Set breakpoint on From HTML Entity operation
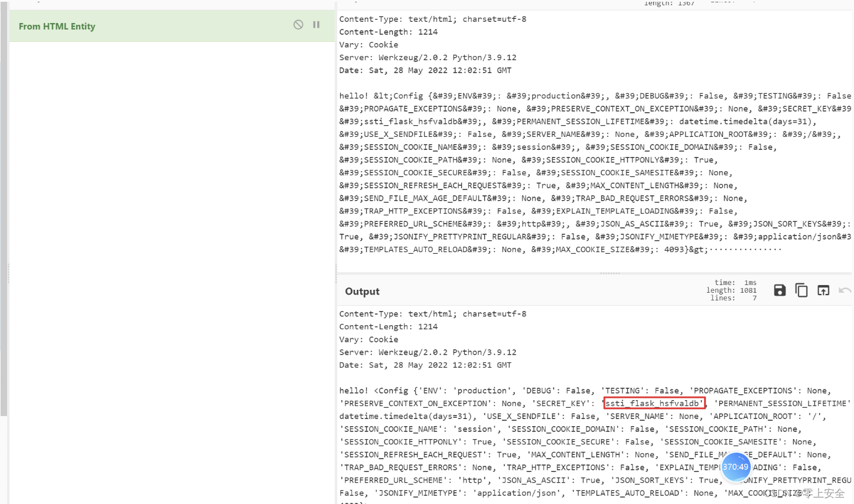Image resolution: width=854 pixels, height=504 pixels. [317, 25]
